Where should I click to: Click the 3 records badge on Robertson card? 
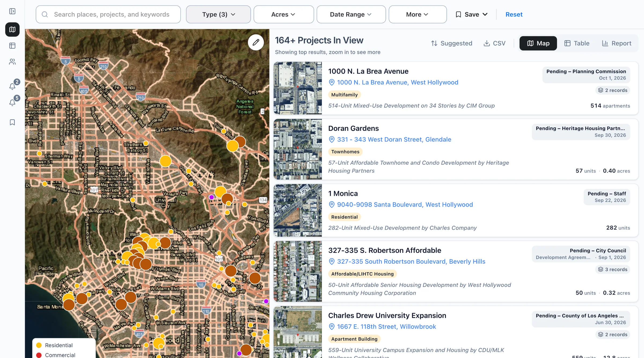point(613,270)
